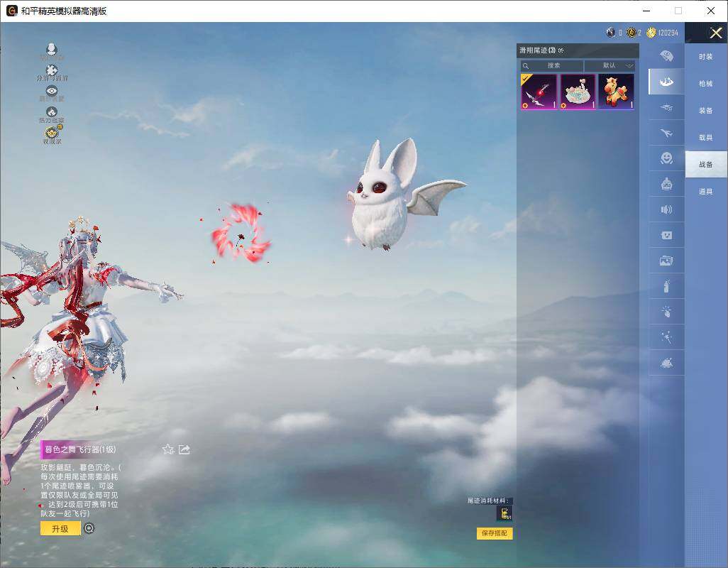Click the magnifier zoom icon next to 升级
The height and width of the screenshot is (568, 728).
coord(89,528)
